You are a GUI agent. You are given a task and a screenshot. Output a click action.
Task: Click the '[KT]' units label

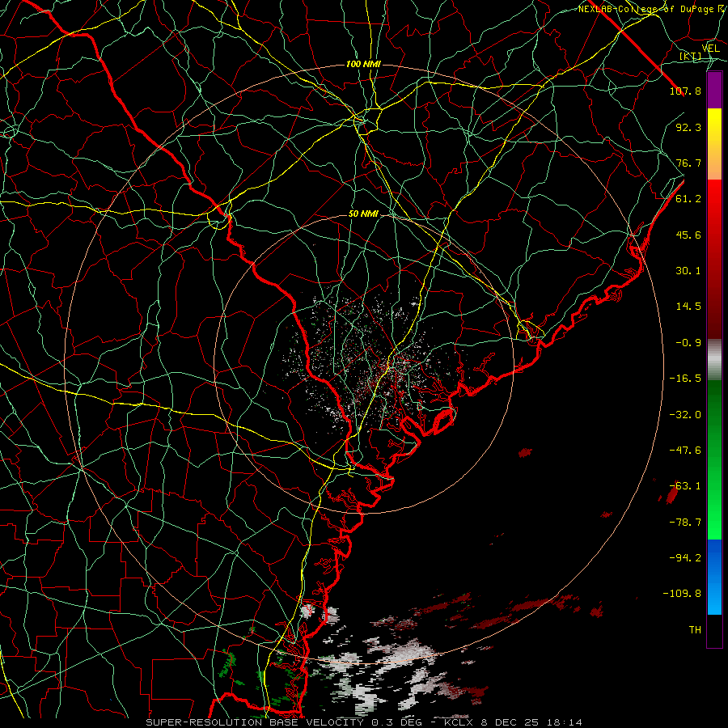(690, 57)
